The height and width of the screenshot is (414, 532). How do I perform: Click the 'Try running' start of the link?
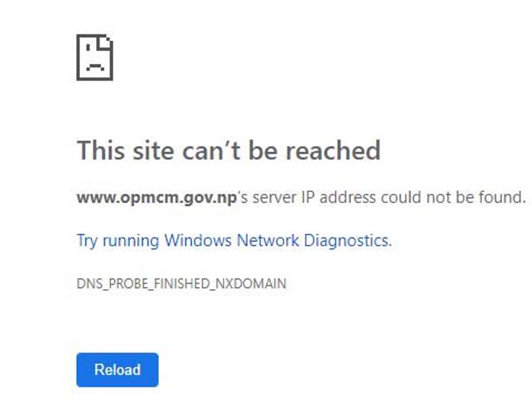pyautogui.click(x=118, y=241)
